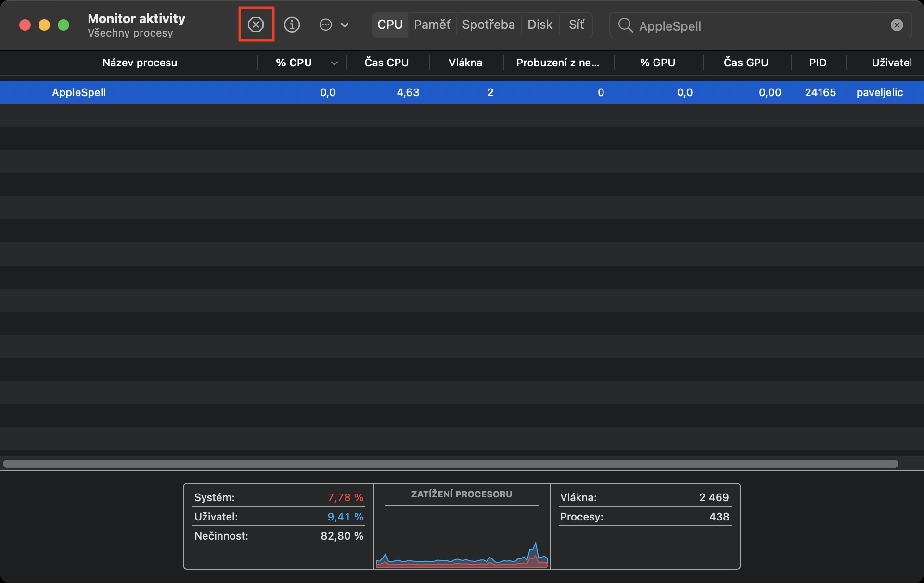Toggle sort arrow in % CPU column
Viewport: 924px width, 583px height.
(334, 63)
